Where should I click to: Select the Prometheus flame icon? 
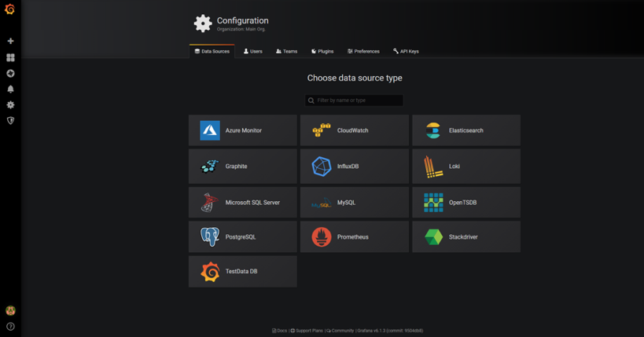[x=322, y=237]
